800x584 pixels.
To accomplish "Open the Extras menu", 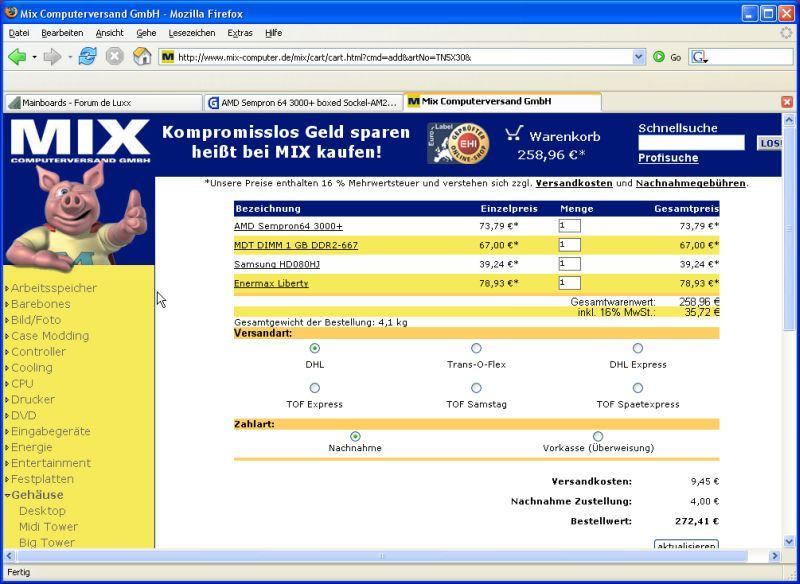I will [x=240, y=33].
